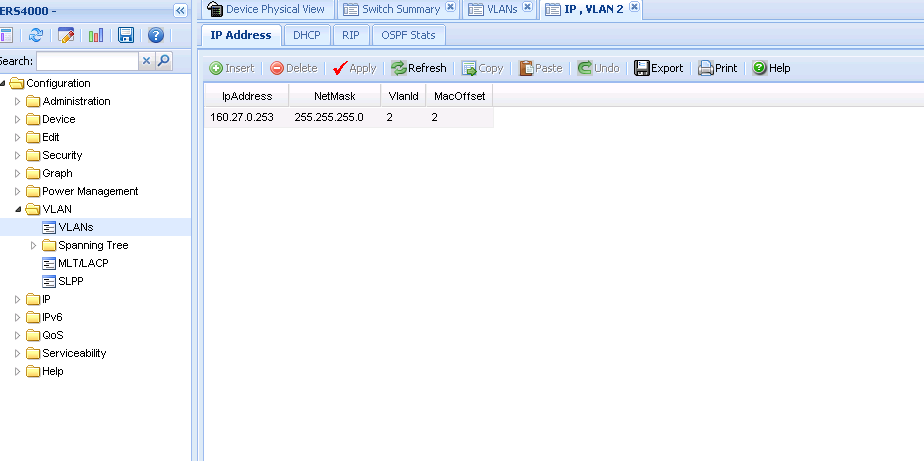
Task: Click the Insert toolbar button
Action: click(x=232, y=68)
